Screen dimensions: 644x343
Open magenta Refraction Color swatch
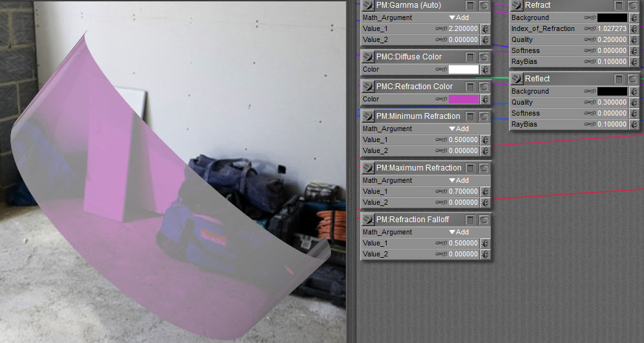pyautogui.click(x=464, y=99)
